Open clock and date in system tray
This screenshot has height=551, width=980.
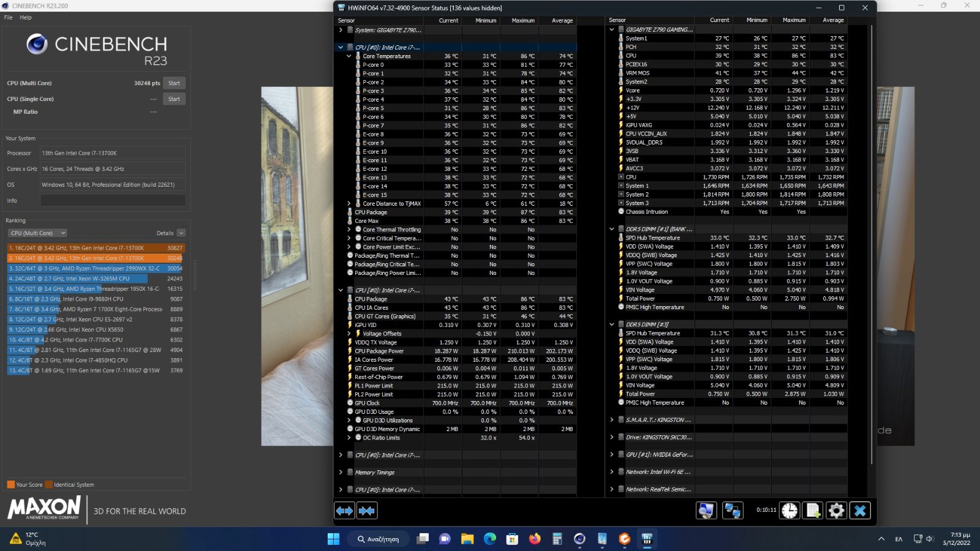957,539
